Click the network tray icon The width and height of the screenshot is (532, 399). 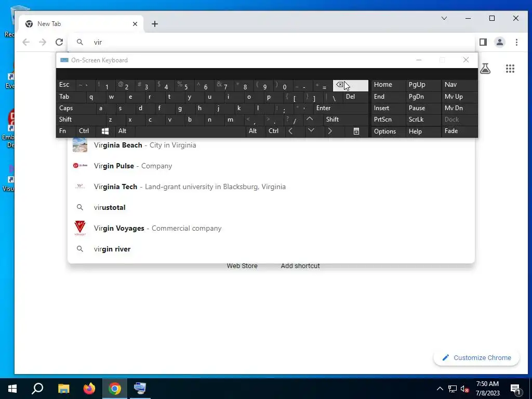coord(453,389)
